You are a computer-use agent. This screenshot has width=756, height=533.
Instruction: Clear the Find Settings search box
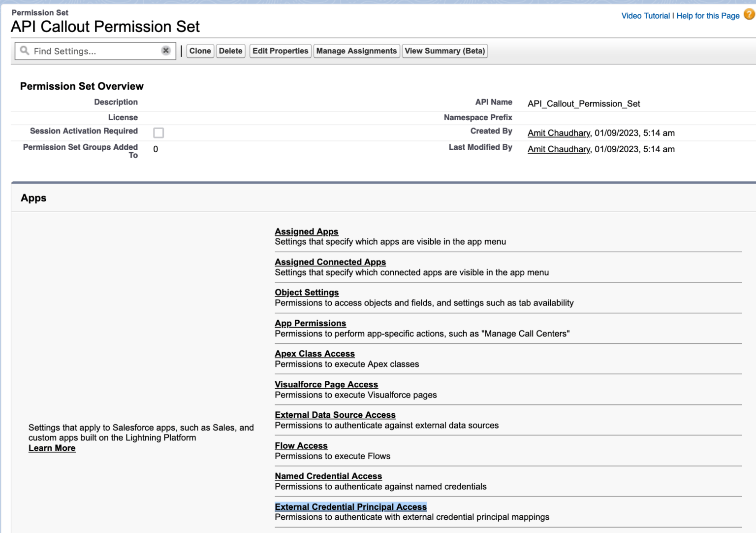pyautogui.click(x=166, y=50)
